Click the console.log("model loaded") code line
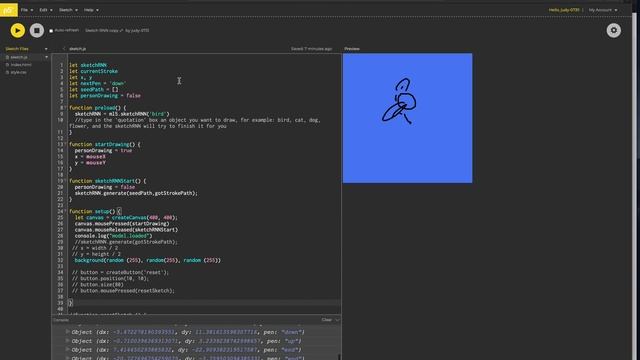Image resolution: width=640 pixels, height=360 pixels. [113, 236]
